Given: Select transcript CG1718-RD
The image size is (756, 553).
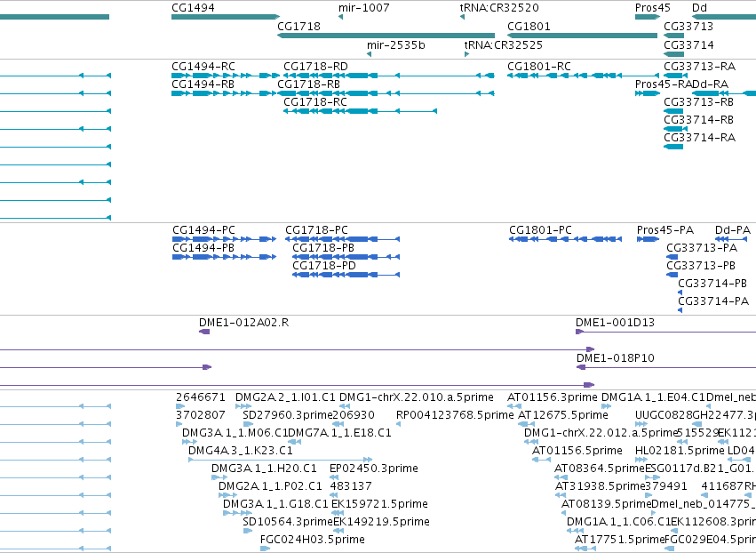Looking at the screenshot, I should coord(389,76).
